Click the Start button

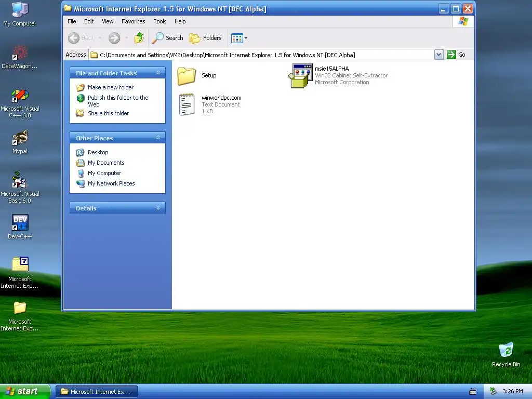tap(25, 392)
